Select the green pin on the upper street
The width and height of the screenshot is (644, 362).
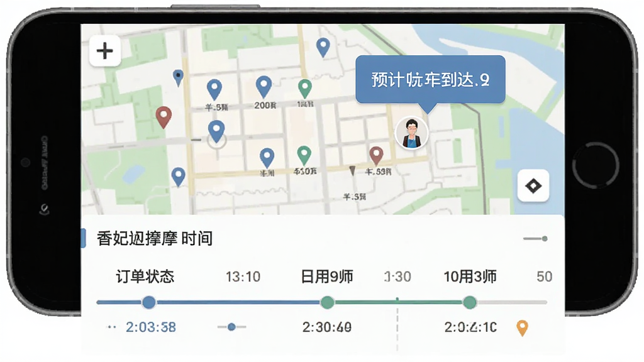coord(304,89)
